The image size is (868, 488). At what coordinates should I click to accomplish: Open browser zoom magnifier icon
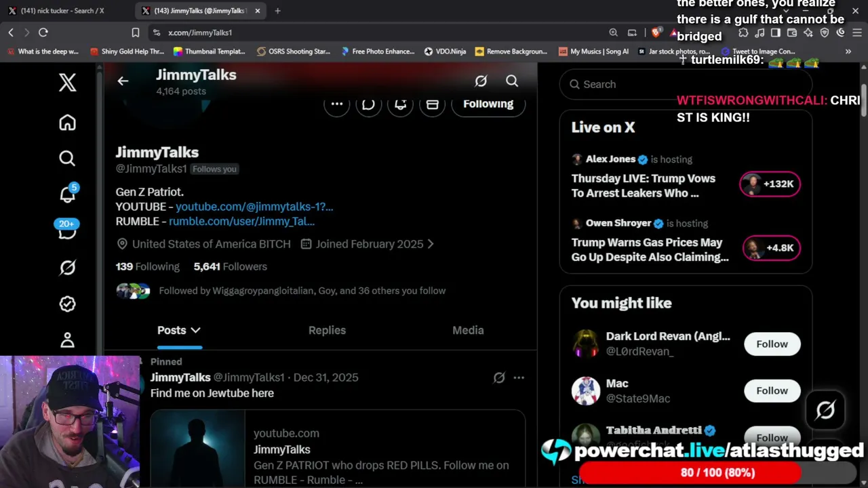coord(613,33)
